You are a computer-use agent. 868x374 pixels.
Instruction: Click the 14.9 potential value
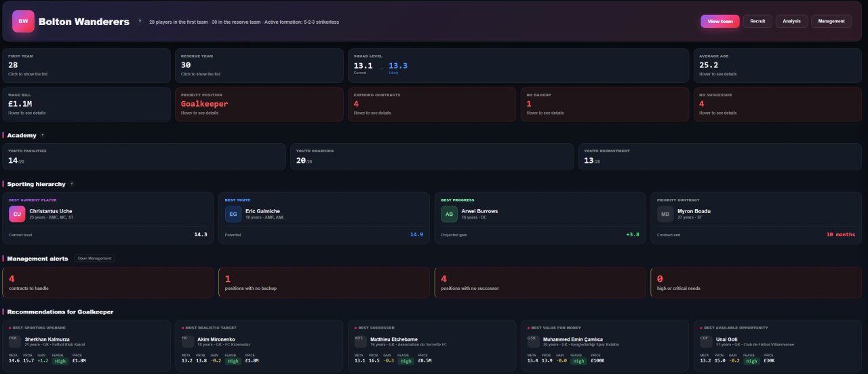pyautogui.click(x=416, y=234)
